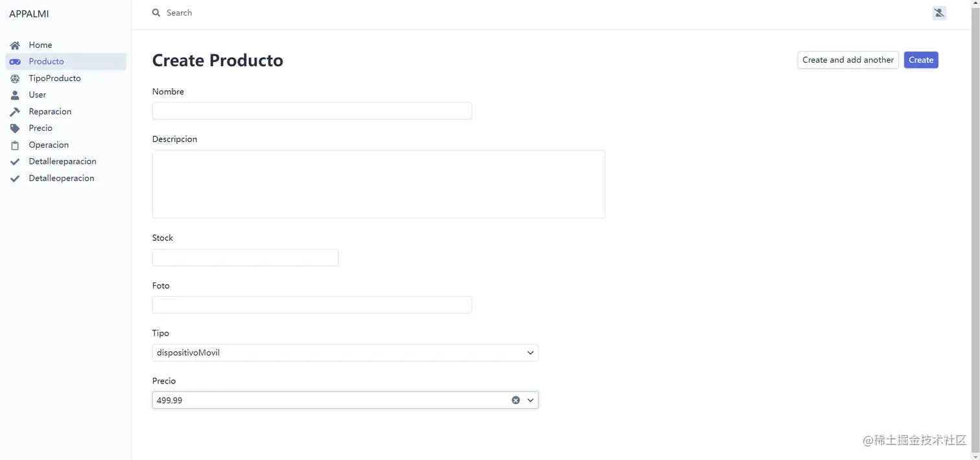The width and height of the screenshot is (980, 460).
Task: Go to the TipoProducto menu label
Action: point(55,78)
